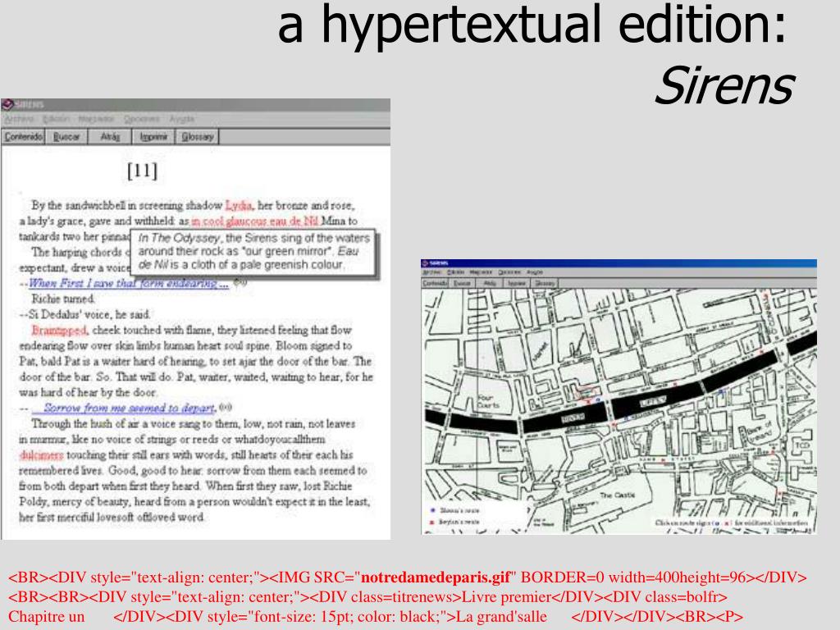Print with Imprimir in the text window
The width and height of the screenshot is (840, 630).
pos(153,137)
